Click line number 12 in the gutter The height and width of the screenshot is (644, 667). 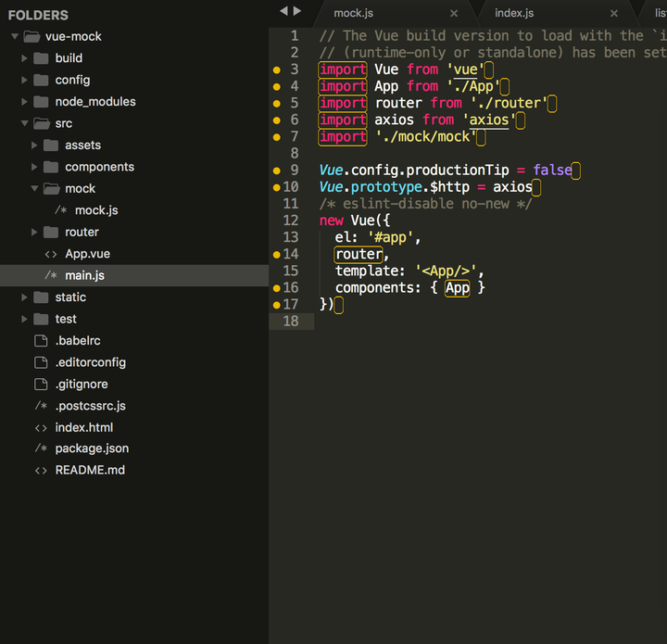tap(291, 221)
